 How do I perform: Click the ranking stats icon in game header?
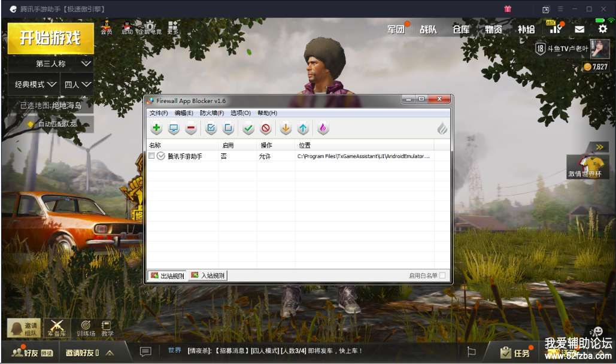556,28
